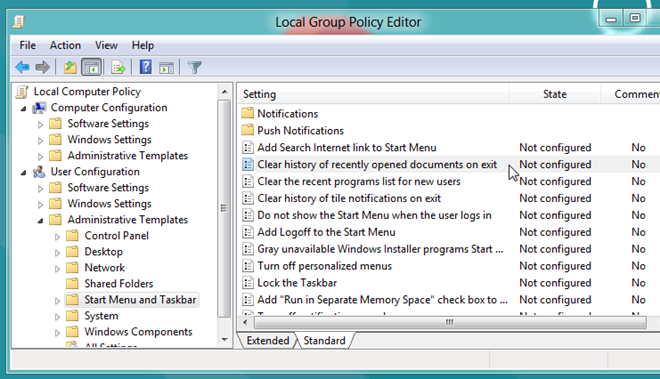Expand the Network tree node
This screenshot has height=379, width=660.
pyautogui.click(x=57, y=269)
